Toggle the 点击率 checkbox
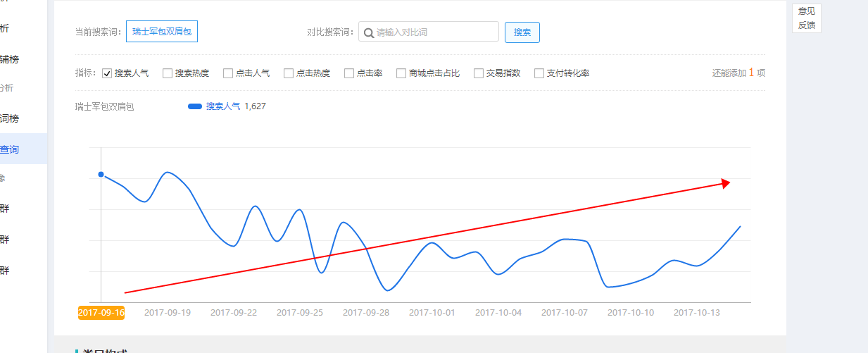The height and width of the screenshot is (353, 868). 349,73
